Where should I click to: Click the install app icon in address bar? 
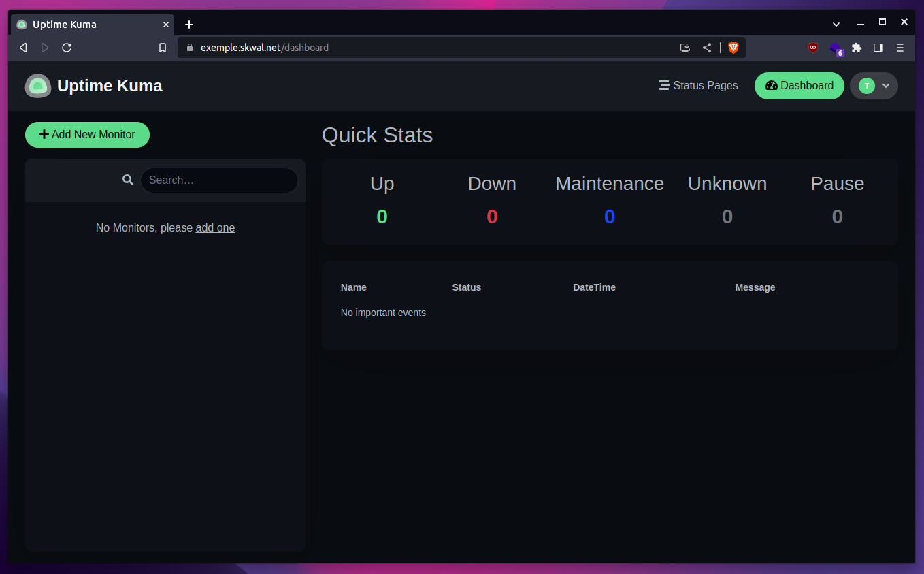tap(685, 48)
